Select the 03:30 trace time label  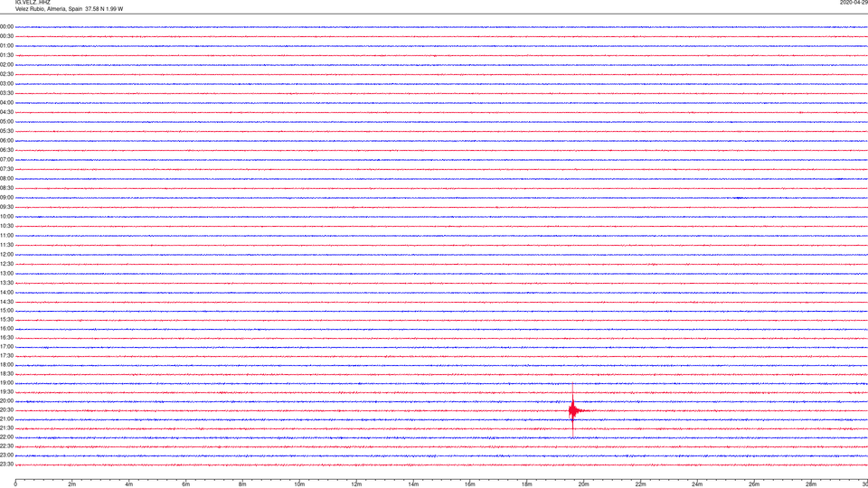(x=6, y=93)
